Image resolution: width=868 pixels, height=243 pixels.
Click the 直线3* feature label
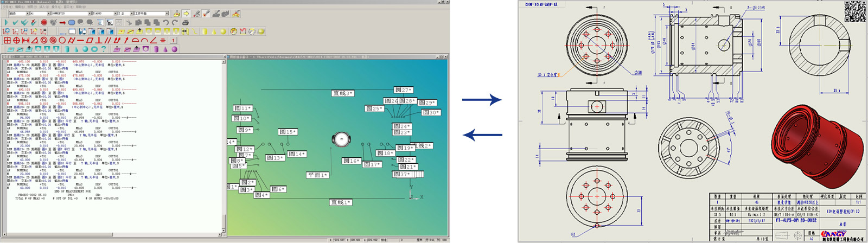pos(343,93)
